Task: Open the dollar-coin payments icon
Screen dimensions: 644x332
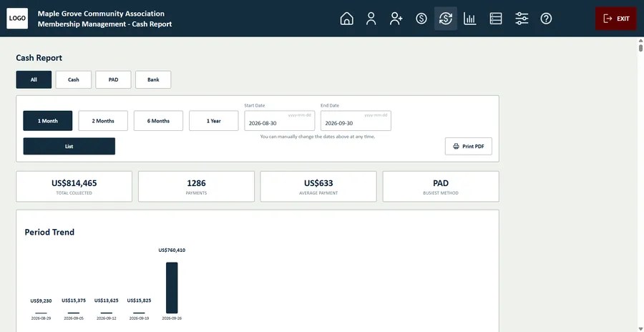Action: coord(421,19)
